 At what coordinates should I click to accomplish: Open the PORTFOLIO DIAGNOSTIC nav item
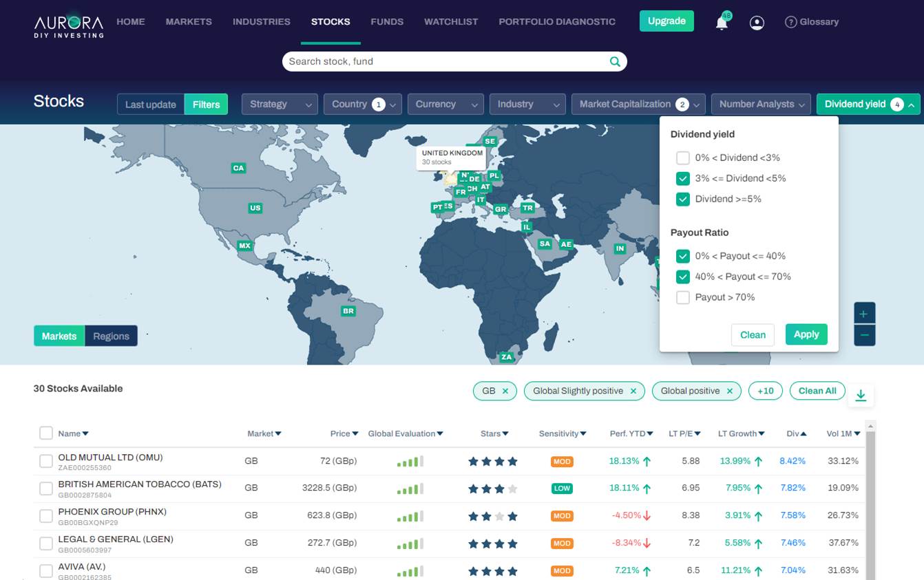[x=557, y=22]
